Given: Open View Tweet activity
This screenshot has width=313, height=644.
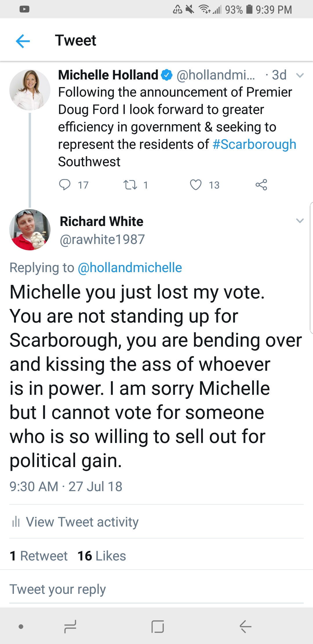Looking at the screenshot, I should [x=82, y=522].
